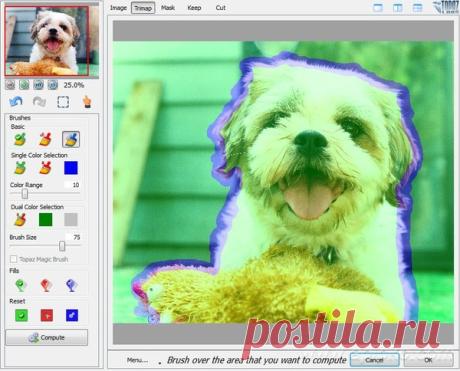460x371 pixels.
Task: Enable the Topaz Magic Brush checkbox
Action: pos(13,259)
